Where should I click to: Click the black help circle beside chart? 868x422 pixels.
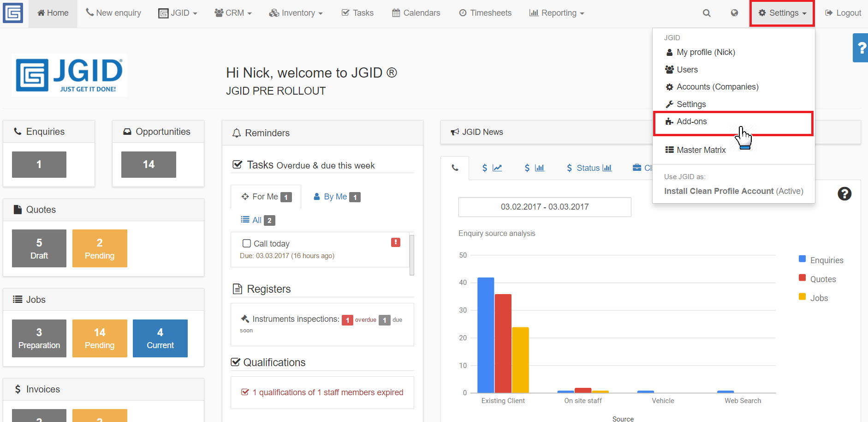pos(844,194)
